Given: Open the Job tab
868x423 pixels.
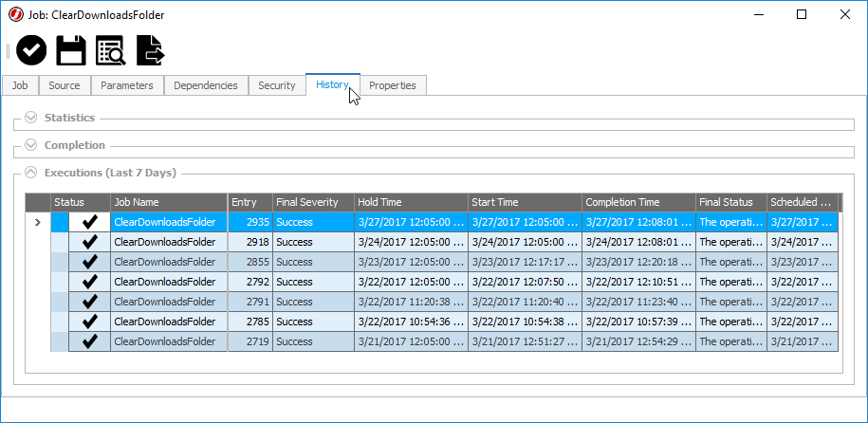Looking at the screenshot, I should (x=20, y=85).
